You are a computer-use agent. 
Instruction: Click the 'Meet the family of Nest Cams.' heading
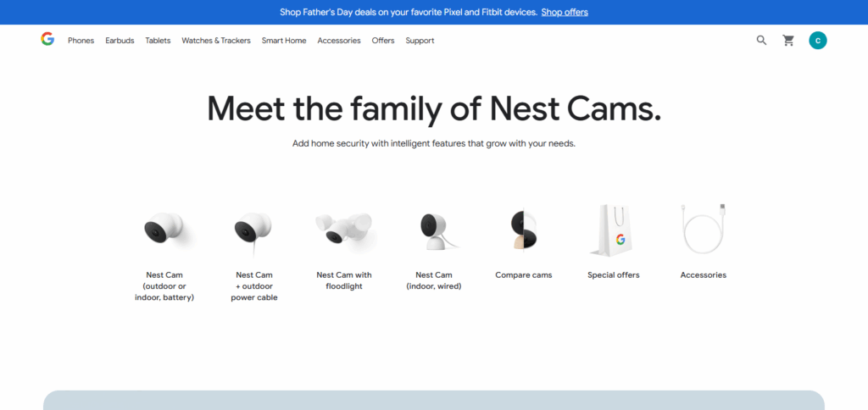point(434,108)
